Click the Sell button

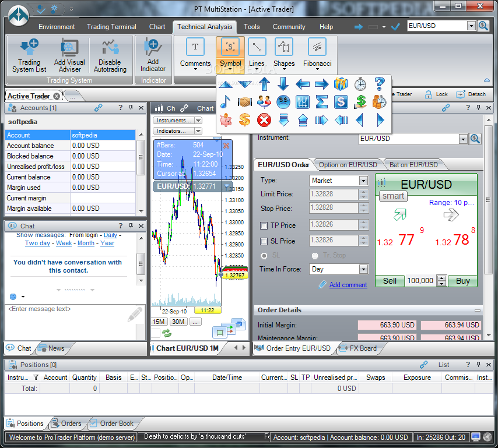coord(390,281)
